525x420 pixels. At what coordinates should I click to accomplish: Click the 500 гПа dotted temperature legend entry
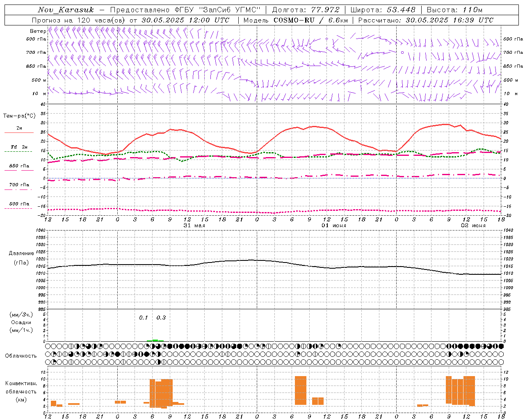tap(19, 205)
